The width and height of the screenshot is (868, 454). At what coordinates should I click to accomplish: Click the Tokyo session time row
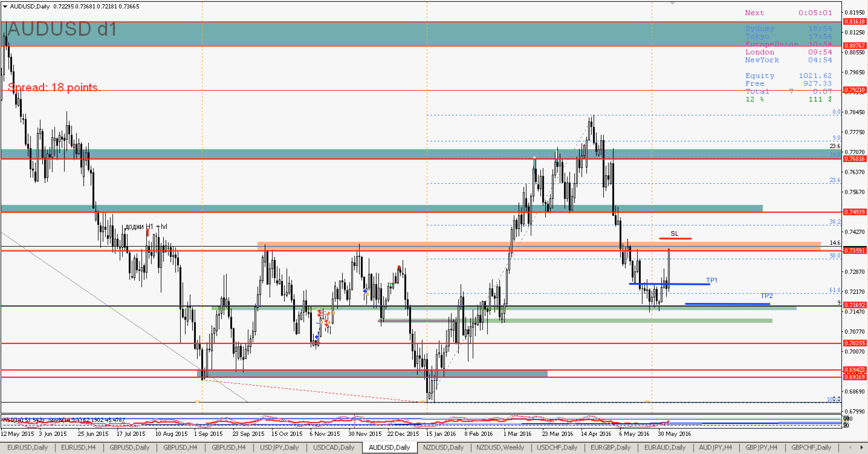[x=788, y=36]
